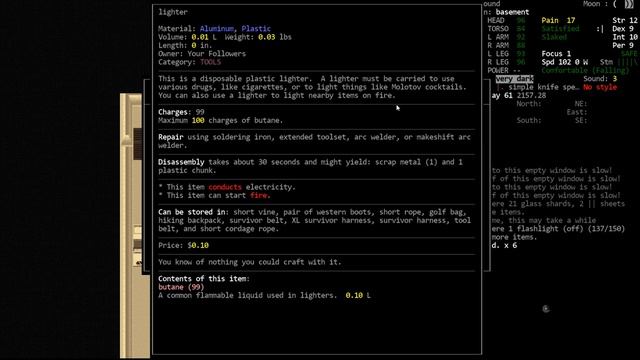
Task: Click the mood face next to Satisfied
Action: pos(600,29)
